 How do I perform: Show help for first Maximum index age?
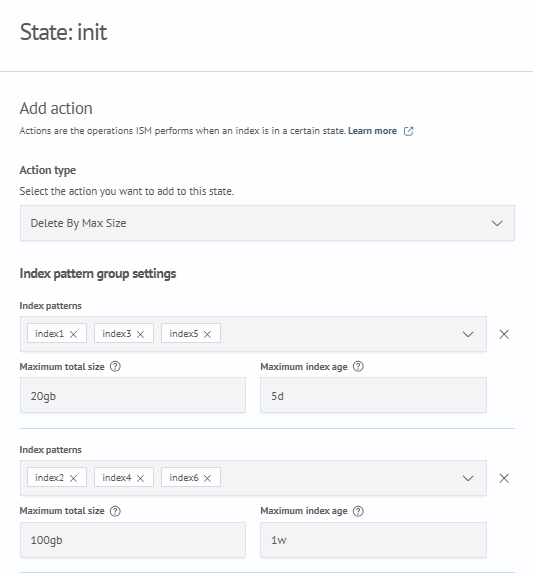[x=358, y=367]
